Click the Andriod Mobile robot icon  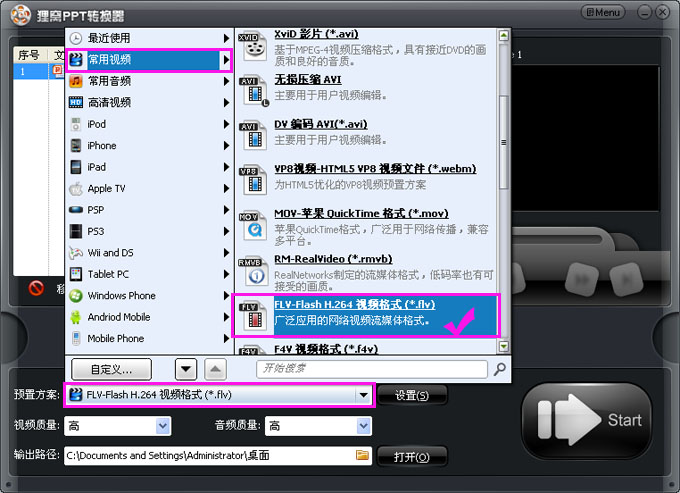pos(75,317)
